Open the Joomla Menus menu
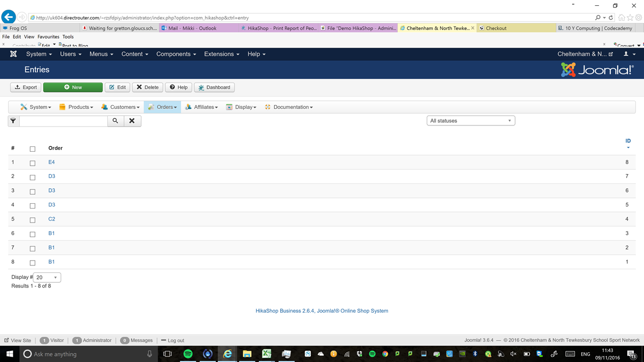Image resolution: width=644 pixels, height=362 pixels. pos(101,54)
